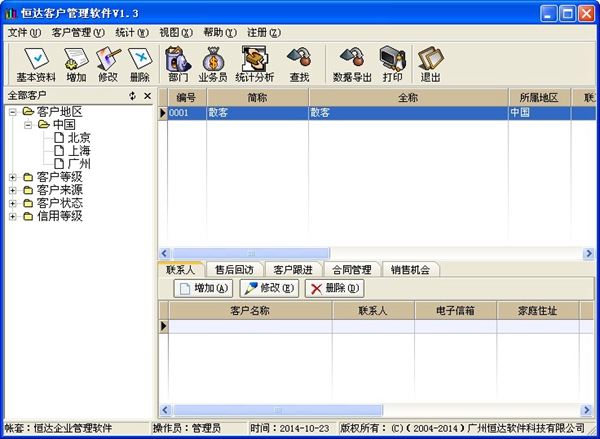
Task: Click lower grid right scroll arrow
Action: point(587,410)
